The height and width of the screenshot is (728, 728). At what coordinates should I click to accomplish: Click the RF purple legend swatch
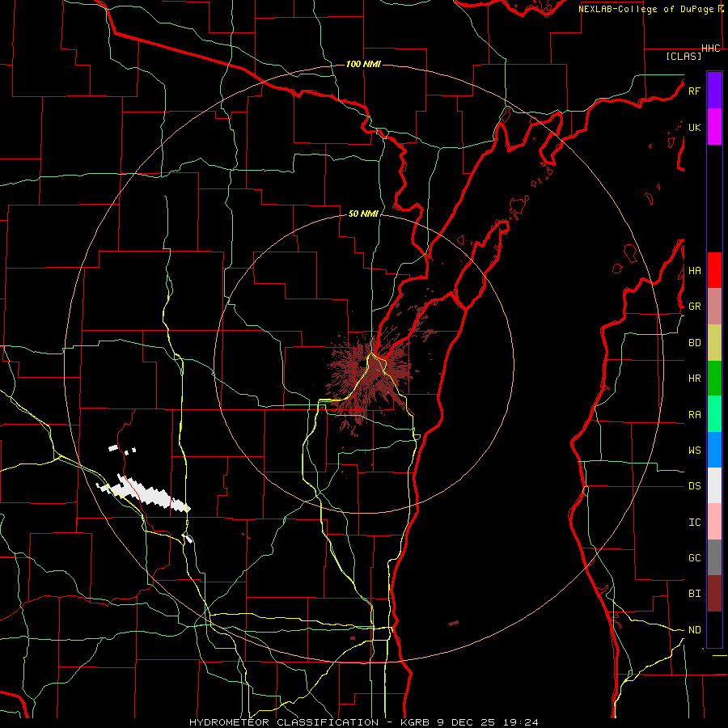point(714,91)
